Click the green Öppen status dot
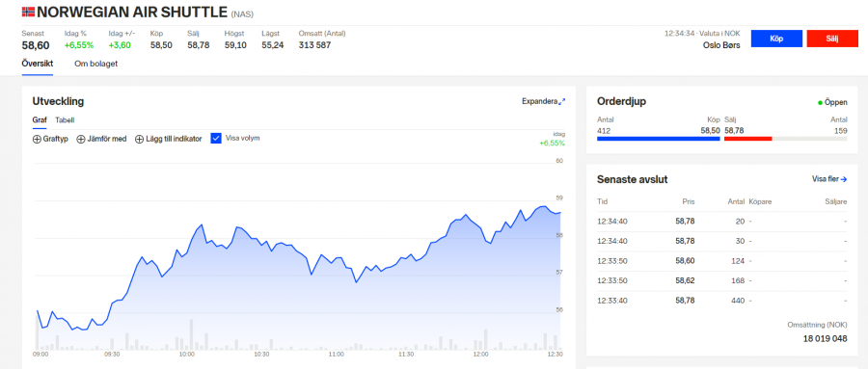 [x=821, y=103]
